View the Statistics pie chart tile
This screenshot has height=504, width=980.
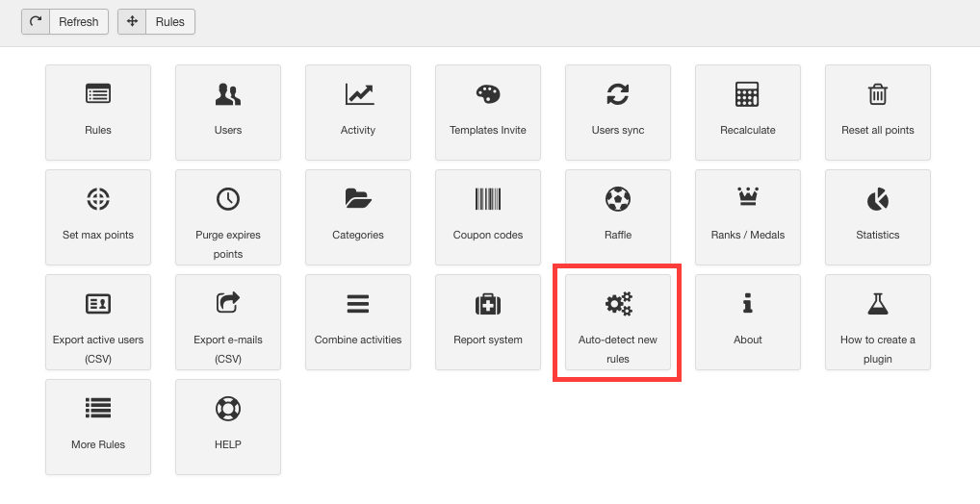click(878, 216)
